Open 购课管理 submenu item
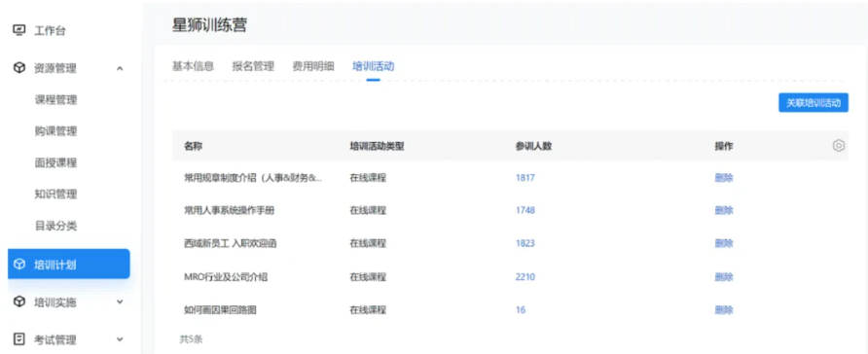The width and height of the screenshot is (868, 354). tap(55, 131)
